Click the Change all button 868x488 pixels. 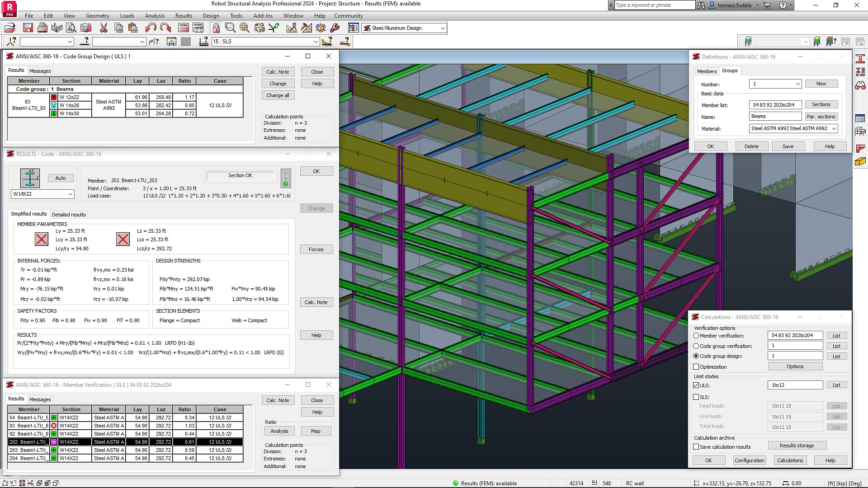[x=278, y=95]
